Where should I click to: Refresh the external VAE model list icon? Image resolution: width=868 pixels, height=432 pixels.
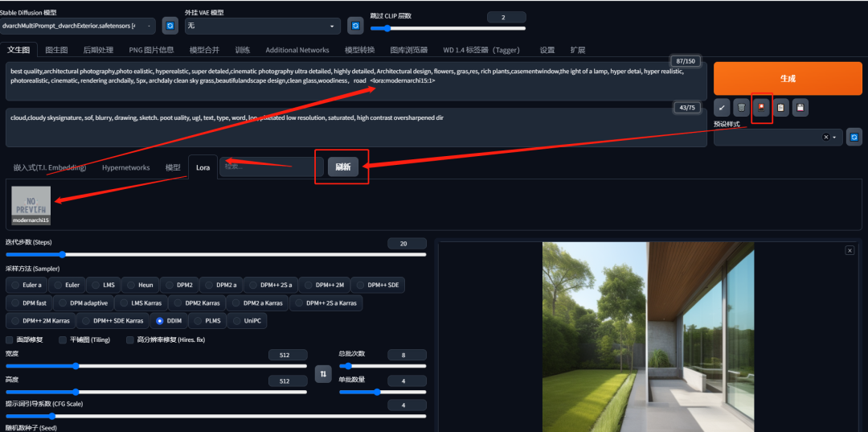pyautogui.click(x=355, y=26)
